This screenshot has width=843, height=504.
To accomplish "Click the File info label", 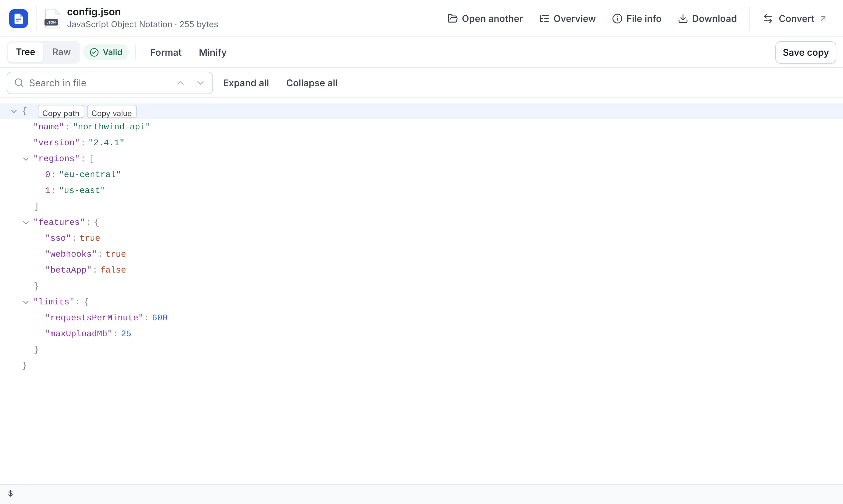I will [x=644, y=18].
